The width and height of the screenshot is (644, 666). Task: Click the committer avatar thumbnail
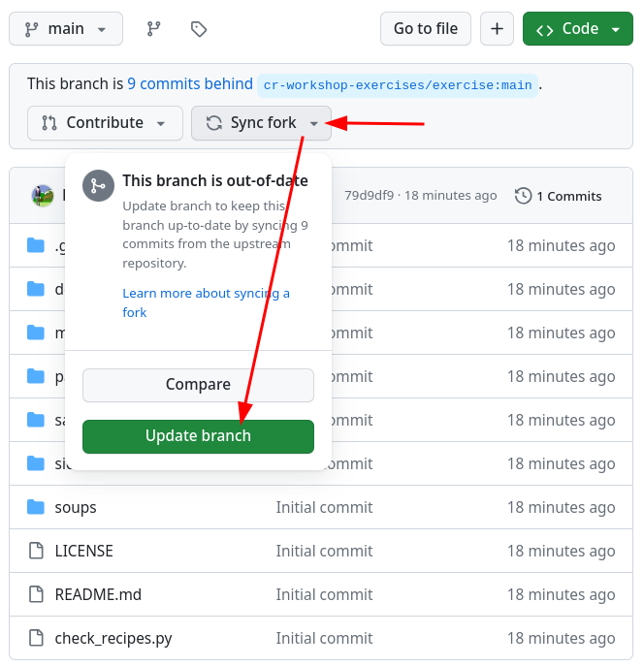[x=43, y=196]
